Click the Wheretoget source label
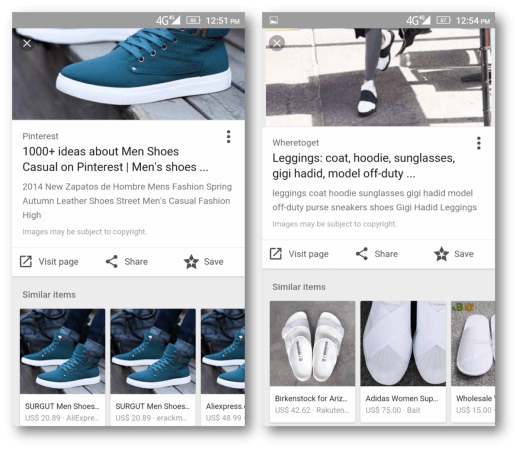This screenshot has width=519, height=450. 296,143
